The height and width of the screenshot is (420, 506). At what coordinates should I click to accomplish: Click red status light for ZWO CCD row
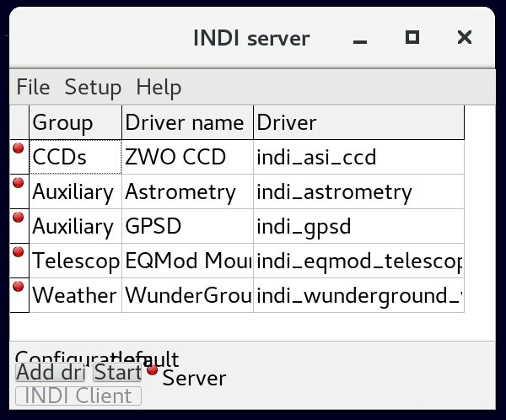[x=19, y=148]
